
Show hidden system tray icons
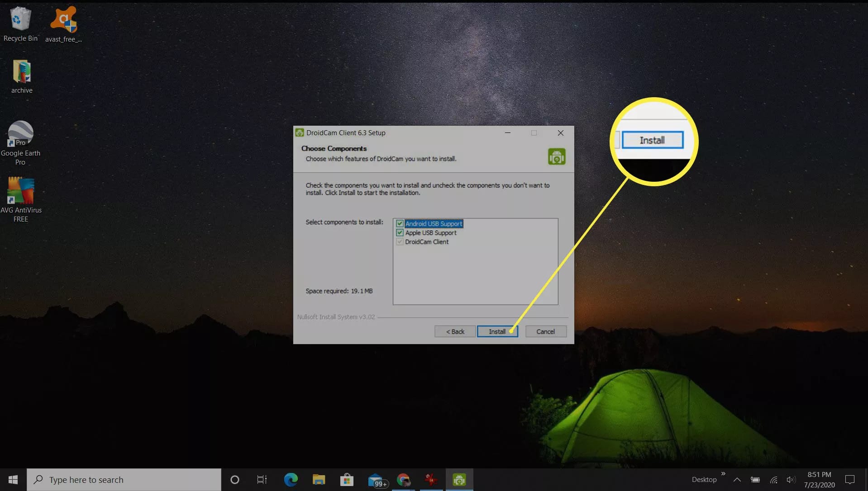click(x=737, y=480)
